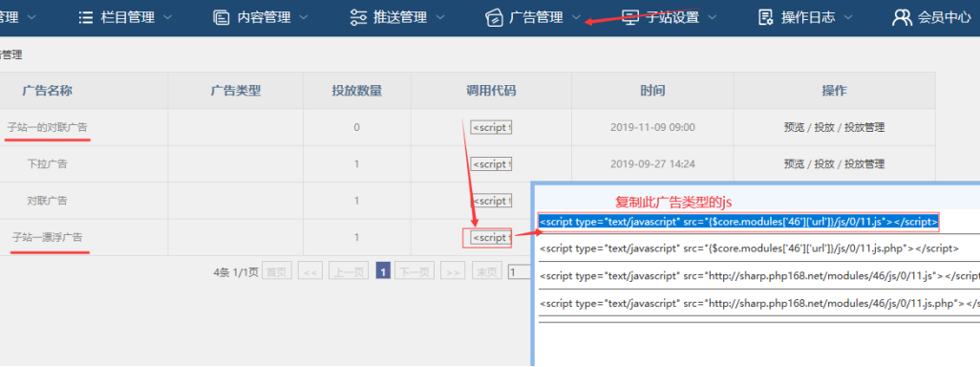Image resolution: width=980 pixels, height=367 pixels.
Task: Click the 首页 pagination button
Action: pyautogui.click(x=276, y=272)
